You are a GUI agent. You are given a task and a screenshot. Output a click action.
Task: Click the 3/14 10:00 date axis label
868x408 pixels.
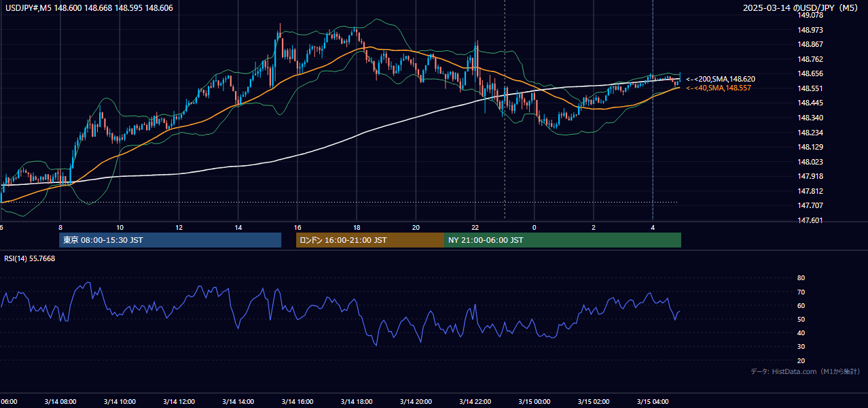click(x=120, y=401)
